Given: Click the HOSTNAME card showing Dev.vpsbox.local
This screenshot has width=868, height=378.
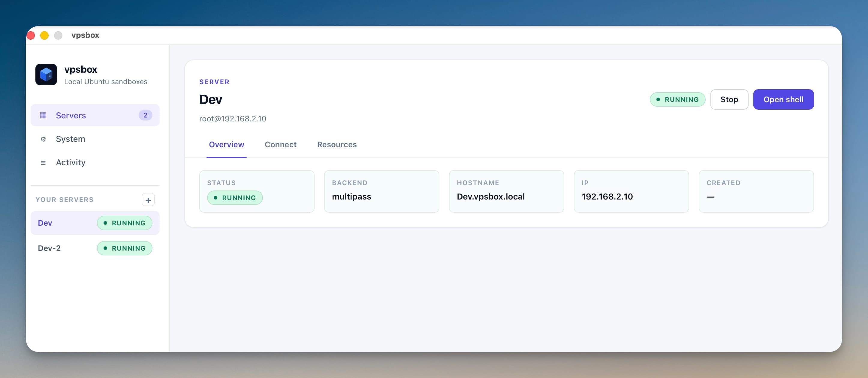Looking at the screenshot, I should pyautogui.click(x=506, y=191).
